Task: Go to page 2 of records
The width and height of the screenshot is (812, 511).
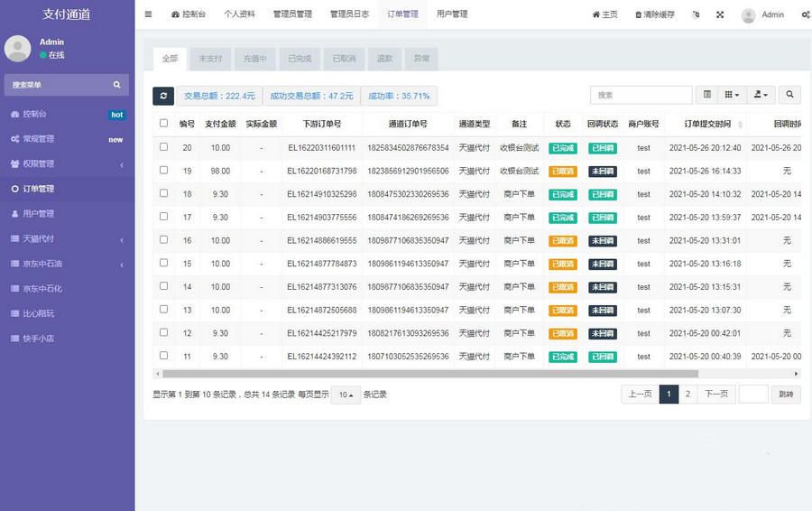Action: point(687,394)
